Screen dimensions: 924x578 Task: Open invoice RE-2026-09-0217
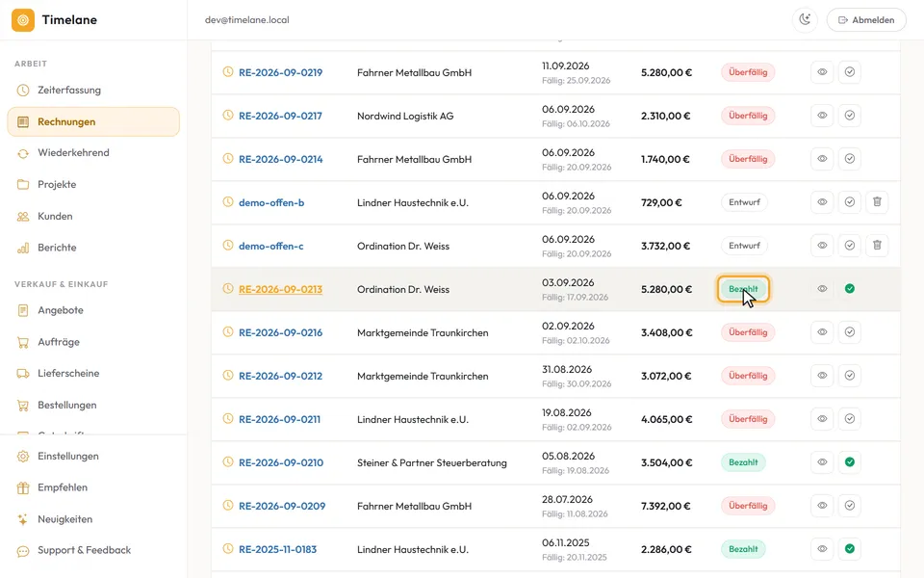coord(280,117)
